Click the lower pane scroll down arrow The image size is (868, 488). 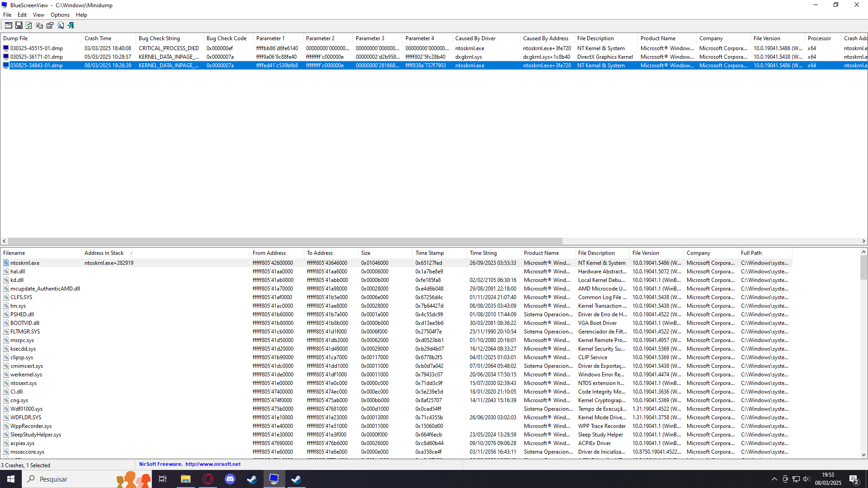click(863, 455)
